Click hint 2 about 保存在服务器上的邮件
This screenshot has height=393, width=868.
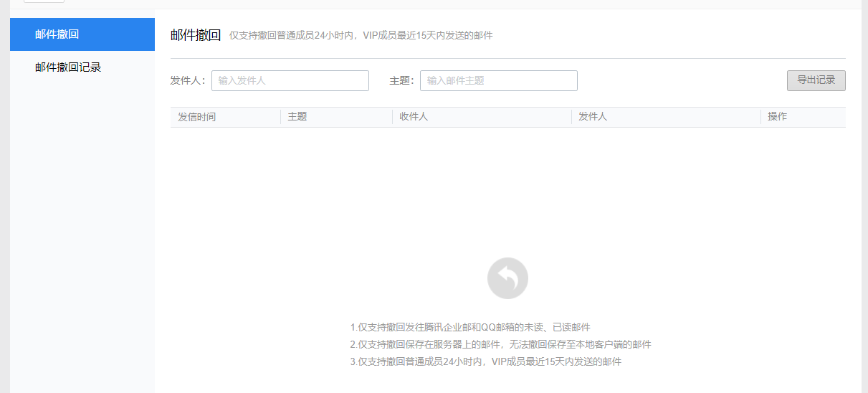[500, 345]
